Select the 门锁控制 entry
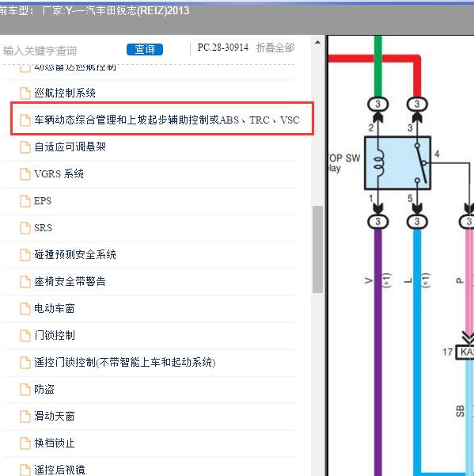Viewport: 474px width, 476px height. [x=55, y=335]
